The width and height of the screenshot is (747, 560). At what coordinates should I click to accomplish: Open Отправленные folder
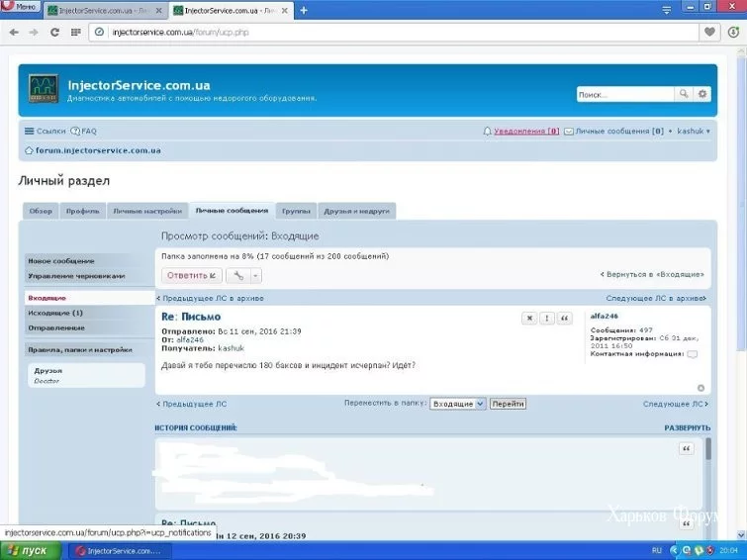89,327
